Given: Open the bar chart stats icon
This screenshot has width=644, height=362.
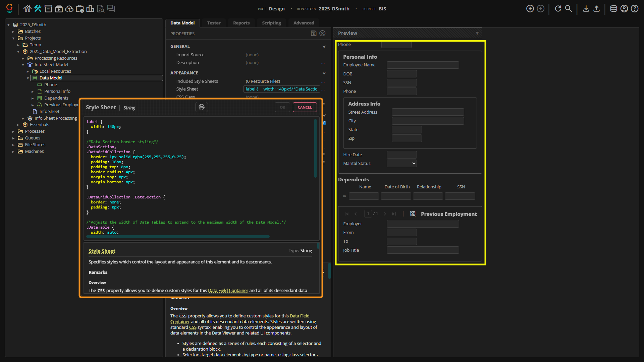Looking at the screenshot, I should tap(90, 9).
